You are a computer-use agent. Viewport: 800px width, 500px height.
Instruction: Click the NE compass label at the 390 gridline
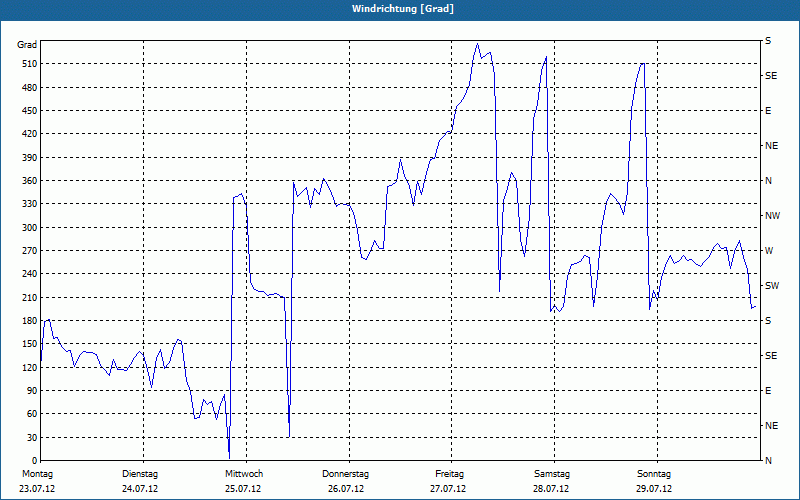771,146
